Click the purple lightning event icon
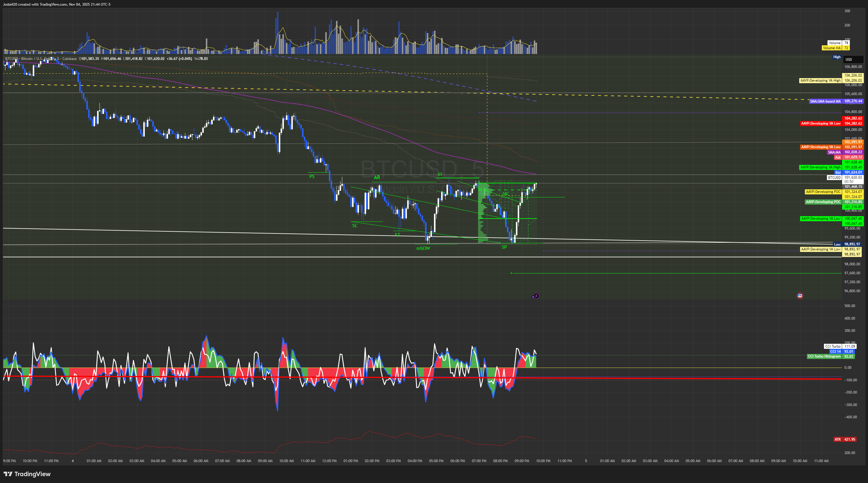This screenshot has width=868, height=483. 536,296
